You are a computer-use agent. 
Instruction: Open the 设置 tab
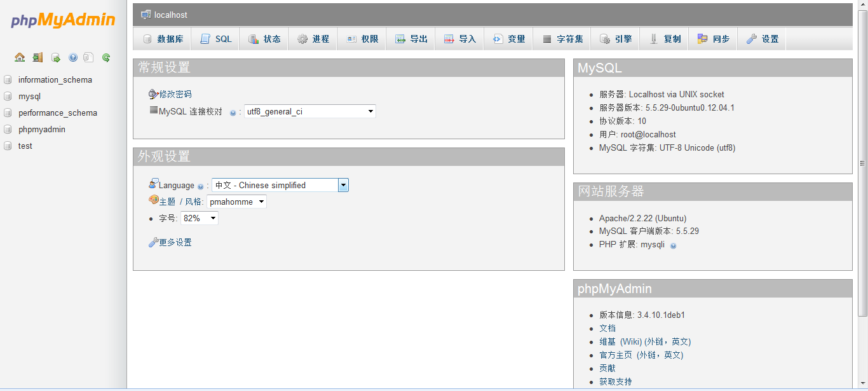[x=762, y=39]
